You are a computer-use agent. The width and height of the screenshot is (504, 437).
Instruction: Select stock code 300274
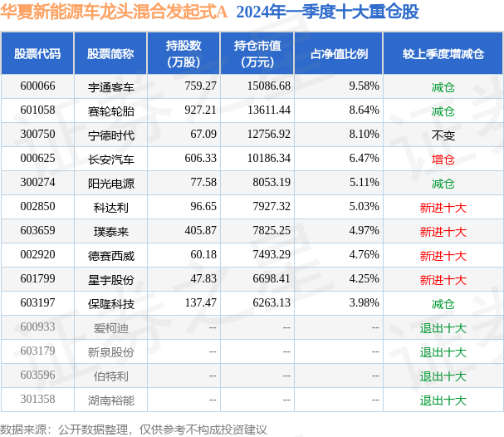tap(37, 183)
